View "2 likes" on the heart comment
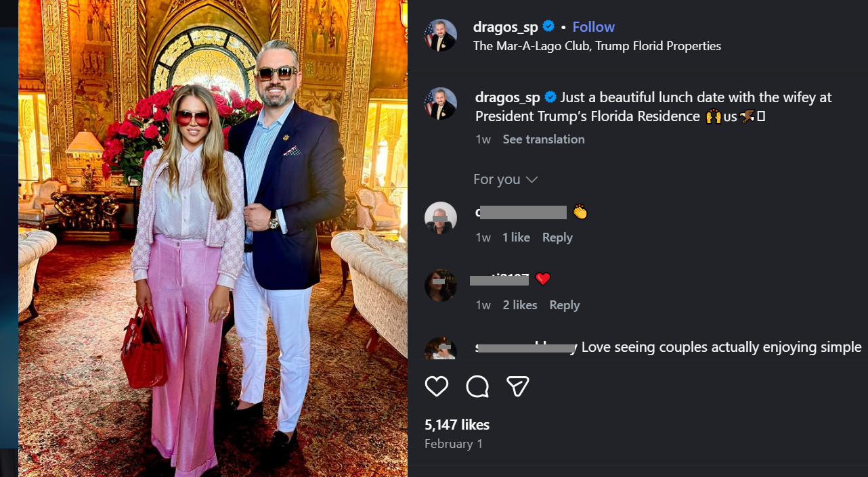 [519, 305]
